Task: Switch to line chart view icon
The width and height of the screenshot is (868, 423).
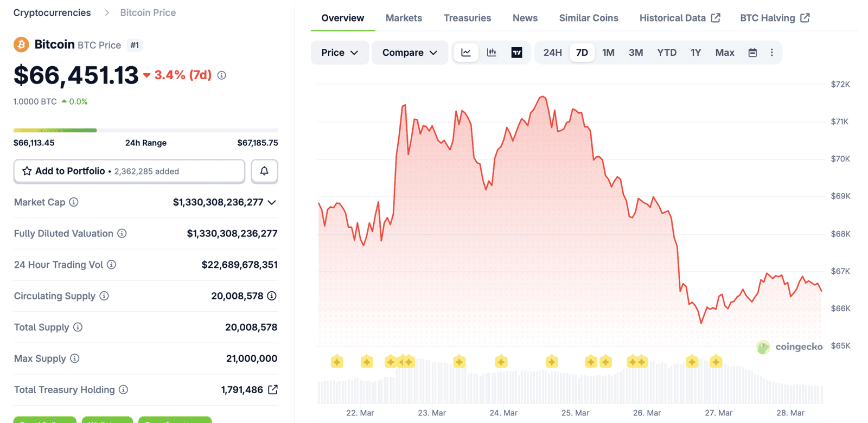Action: [x=466, y=53]
